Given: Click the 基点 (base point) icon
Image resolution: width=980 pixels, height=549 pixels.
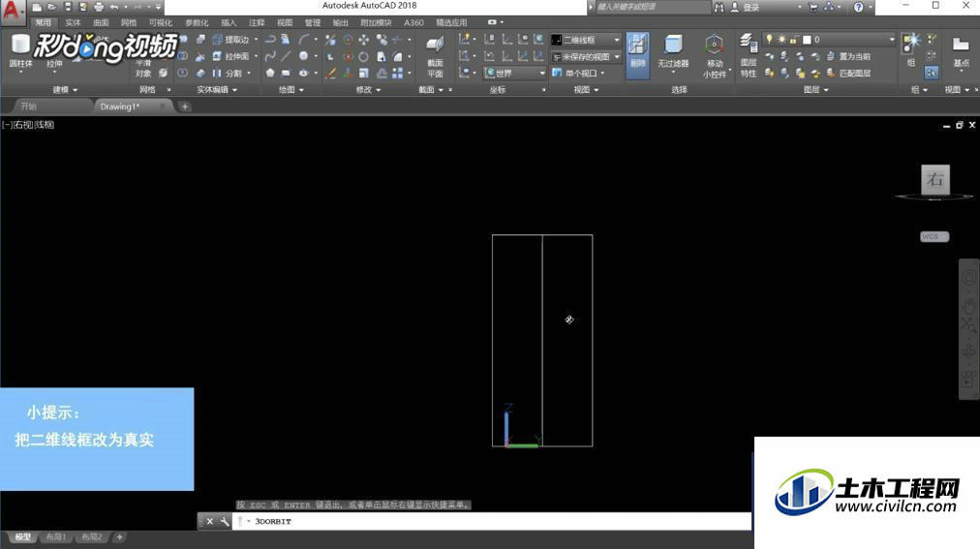Looking at the screenshot, I should coord(961,51).
